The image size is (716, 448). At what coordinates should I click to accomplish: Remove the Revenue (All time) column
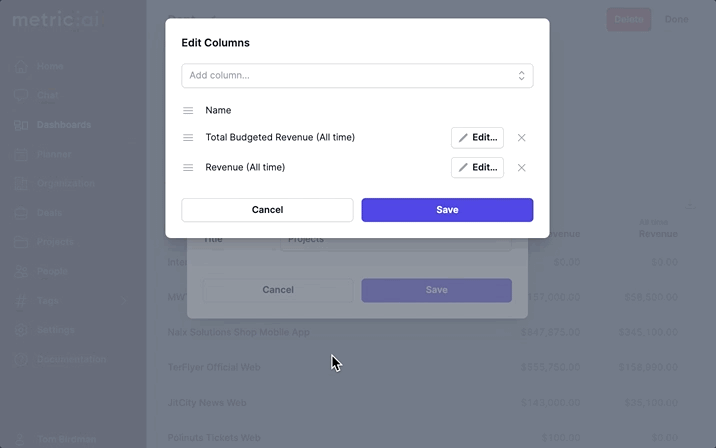(521, 168)
